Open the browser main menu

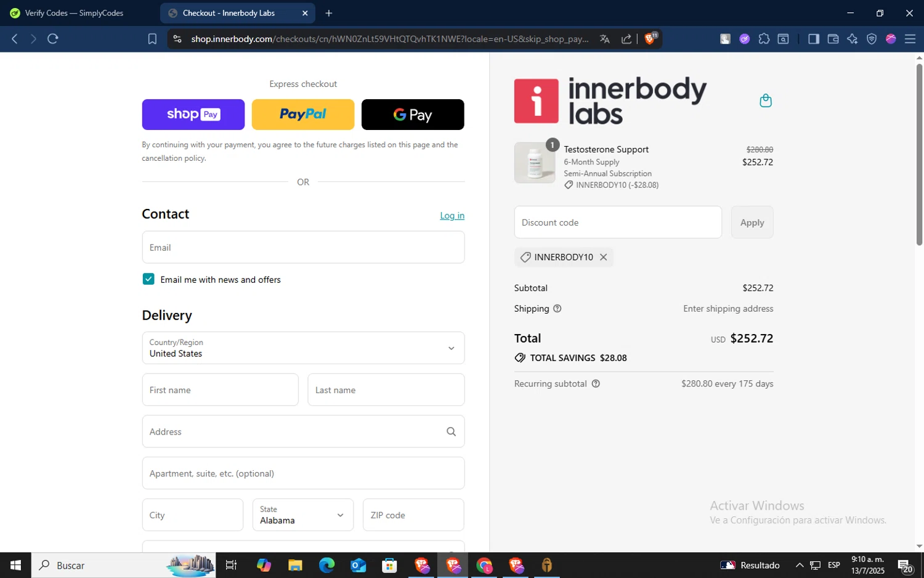[x=910, y=39]
